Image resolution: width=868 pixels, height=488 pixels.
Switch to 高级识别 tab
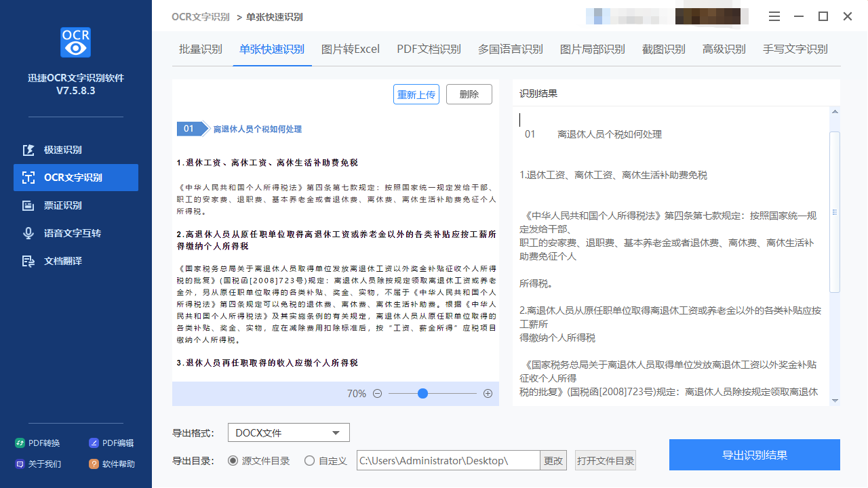724,49
